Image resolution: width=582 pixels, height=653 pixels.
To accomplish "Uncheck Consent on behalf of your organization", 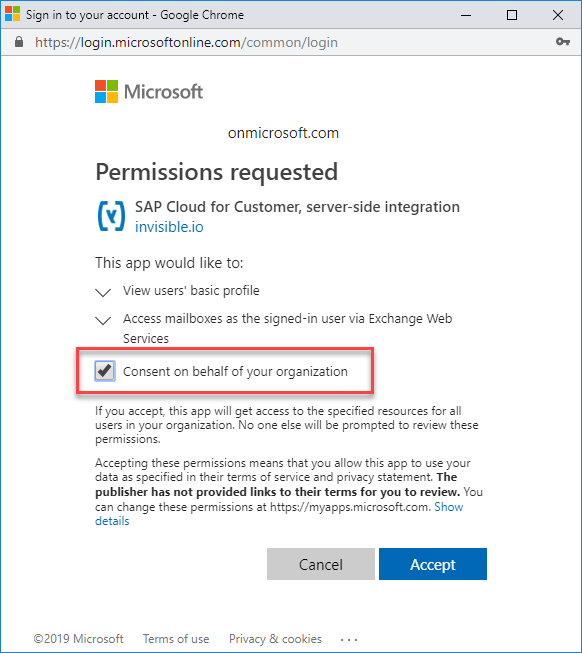I will [x=104, y=371].
